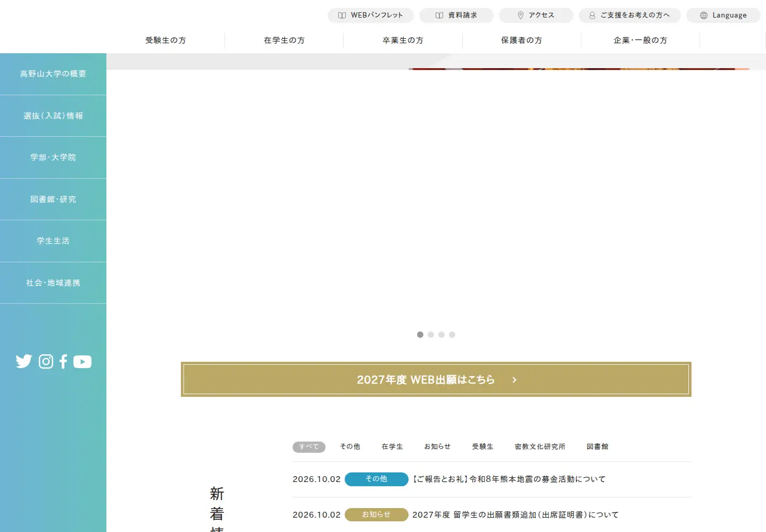
Task: Select the すべて news filter
Action: (309, 447)
